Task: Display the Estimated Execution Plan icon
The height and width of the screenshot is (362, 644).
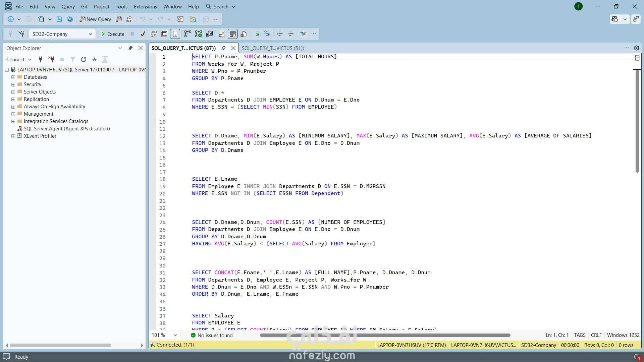Action: point(154,34)
